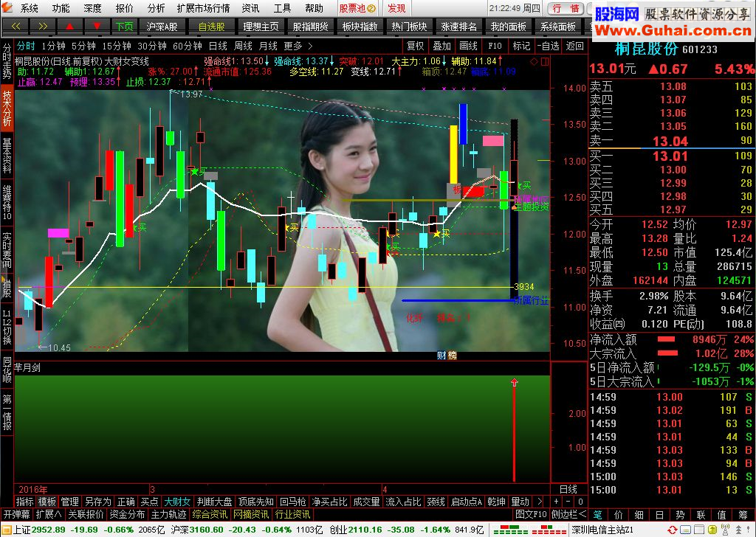Switch to the 60分钟 period tab
The image size is (756, 537).
coord(188,46)
